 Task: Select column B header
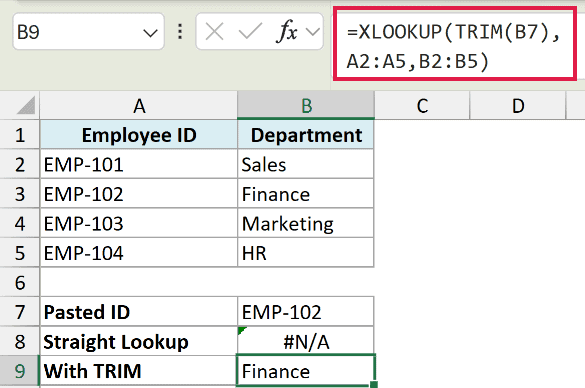coord(306,106)
